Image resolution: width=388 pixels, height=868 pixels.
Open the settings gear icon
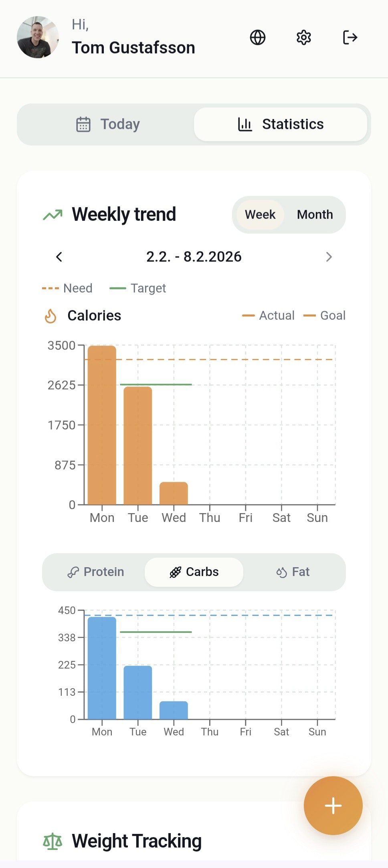coord(303,37)
